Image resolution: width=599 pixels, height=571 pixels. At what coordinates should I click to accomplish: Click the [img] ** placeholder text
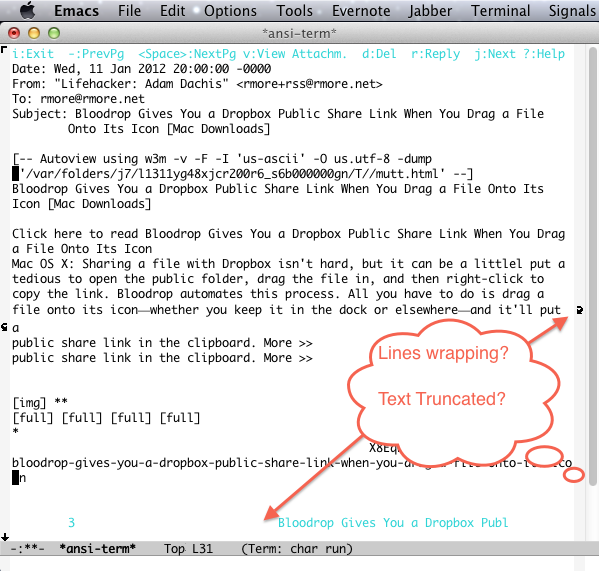click(x=40, y=403)
